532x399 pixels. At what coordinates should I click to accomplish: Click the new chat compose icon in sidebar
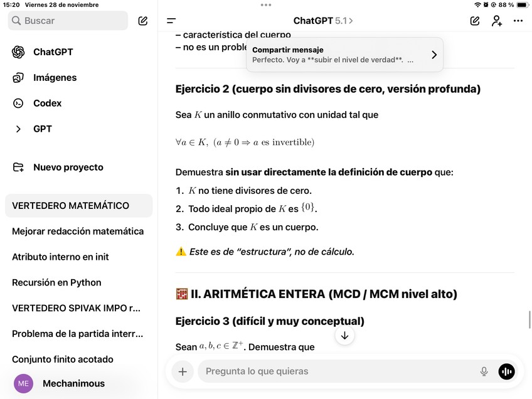[x=143, y=21]
